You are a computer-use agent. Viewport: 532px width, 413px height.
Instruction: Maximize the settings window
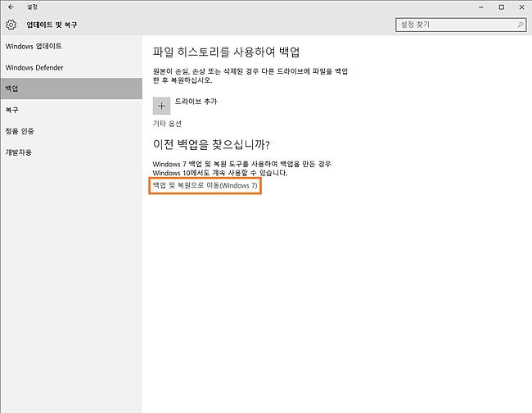[501, 7]
